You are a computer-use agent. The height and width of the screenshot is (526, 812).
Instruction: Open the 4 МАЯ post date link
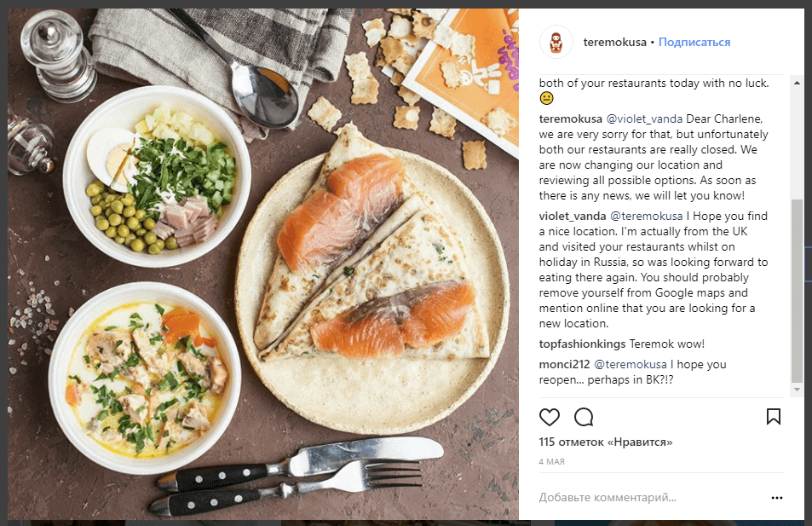click(x=551, y=462)
